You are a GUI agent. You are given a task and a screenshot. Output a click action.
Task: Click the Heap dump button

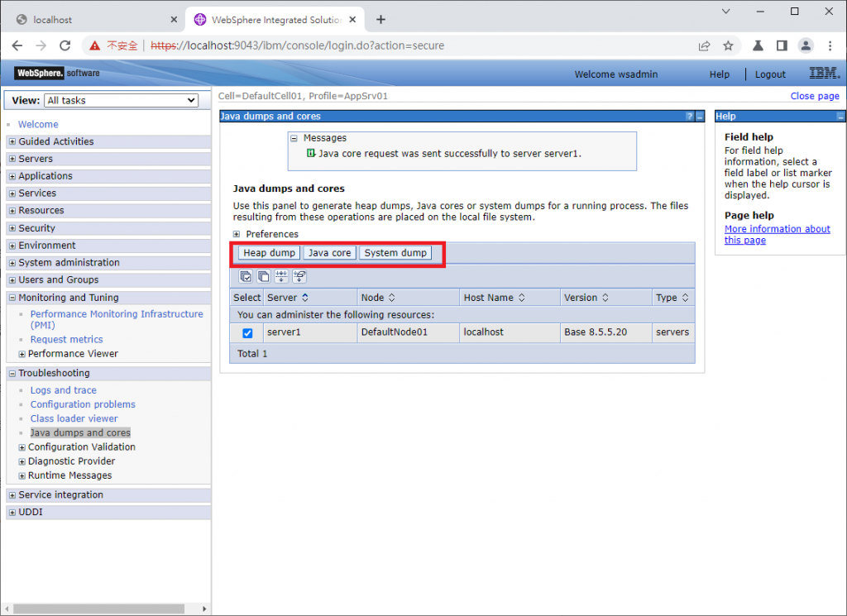tap(269, 253)
